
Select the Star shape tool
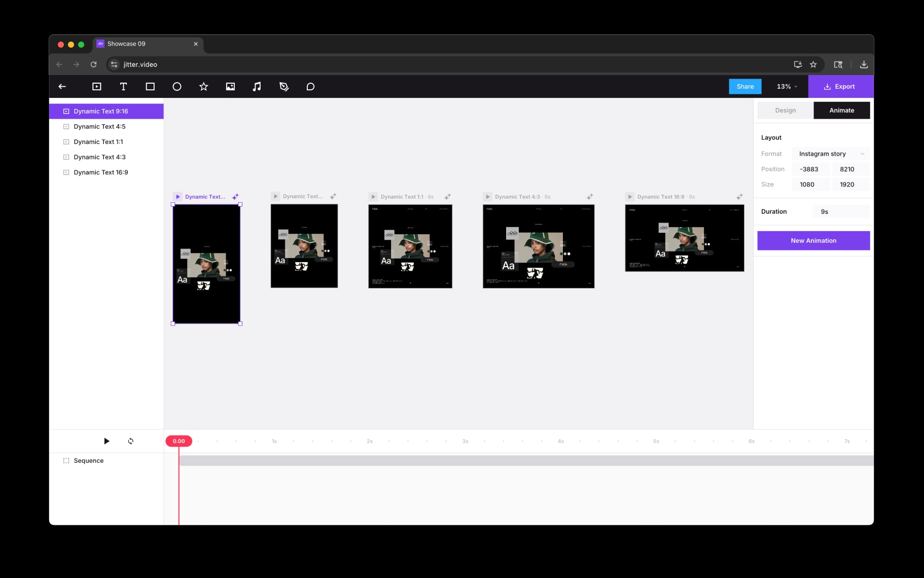click(x=203, y=87)
